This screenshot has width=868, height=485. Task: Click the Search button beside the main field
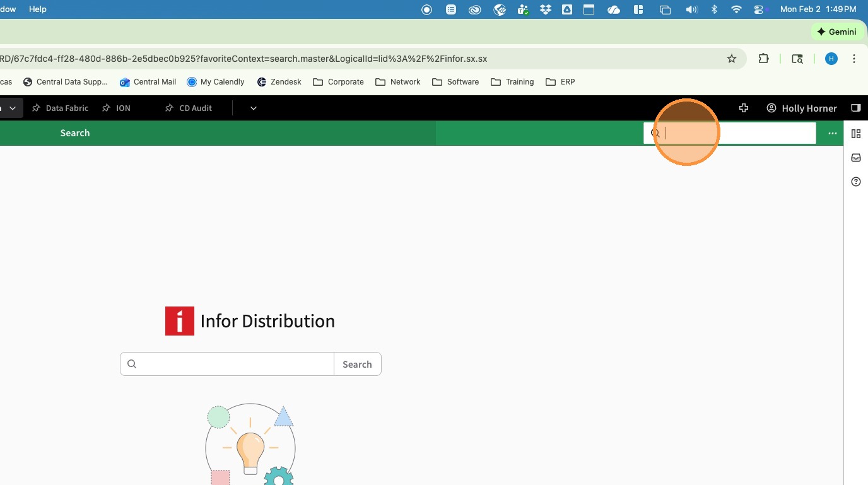pos(357,364)
